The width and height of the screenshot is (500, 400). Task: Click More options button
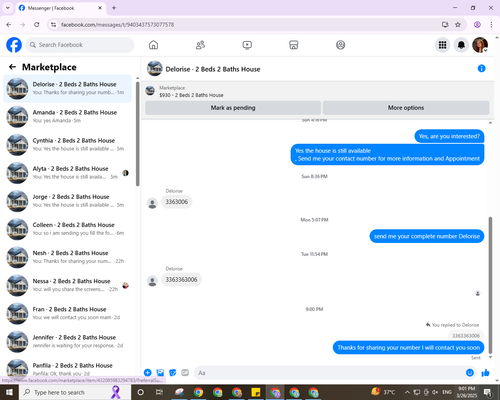coord(406,108)
